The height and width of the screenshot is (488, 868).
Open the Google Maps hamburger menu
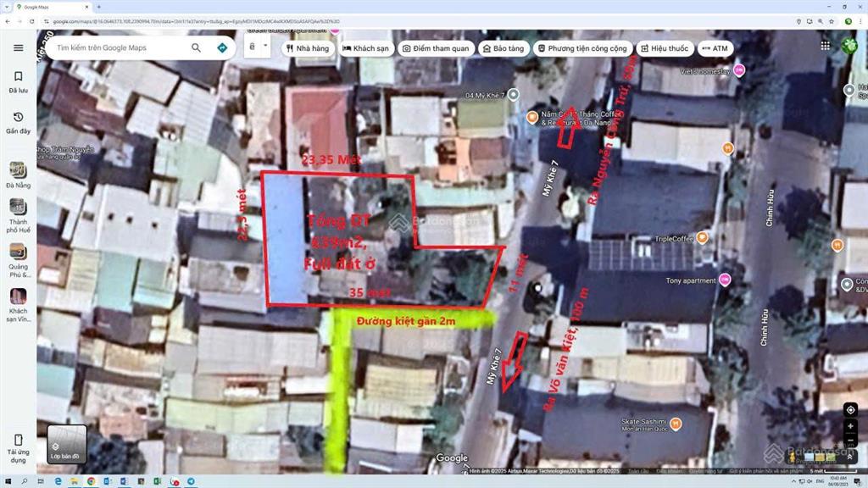click(x=19, y=47)
